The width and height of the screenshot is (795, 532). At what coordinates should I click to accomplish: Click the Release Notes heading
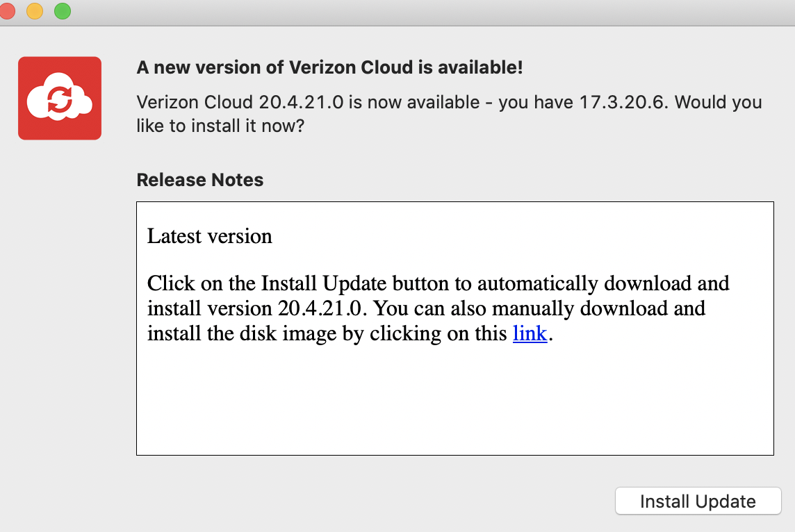[x=199, y=179]
